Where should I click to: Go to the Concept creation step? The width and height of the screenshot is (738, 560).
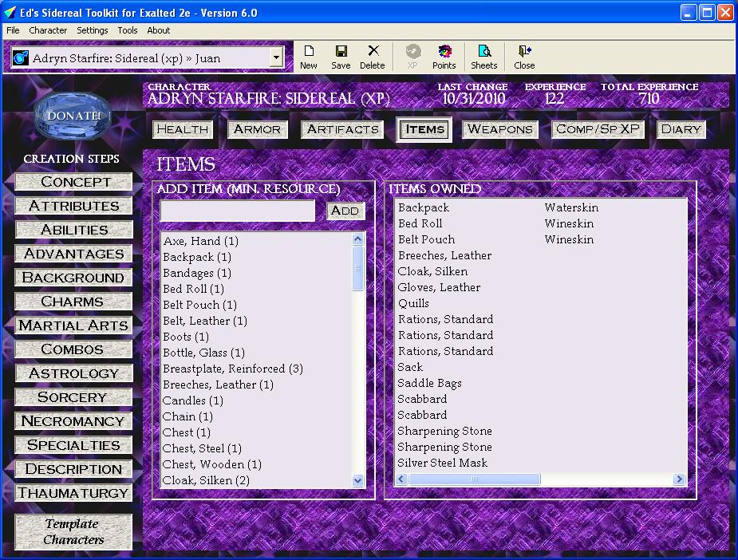74,182
